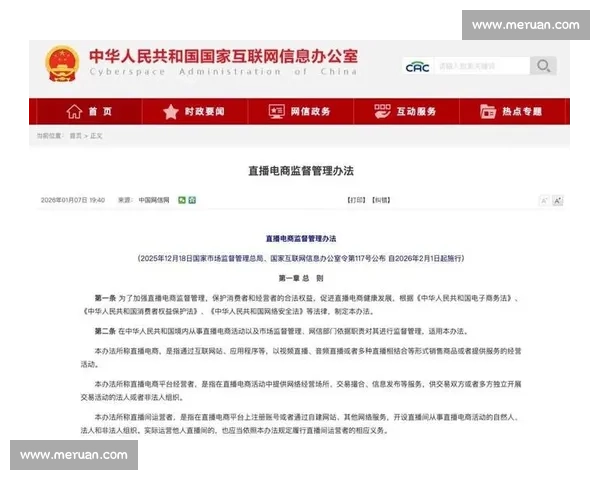Click site title 中华人民共和国国家互联网信息办公室

223,56
